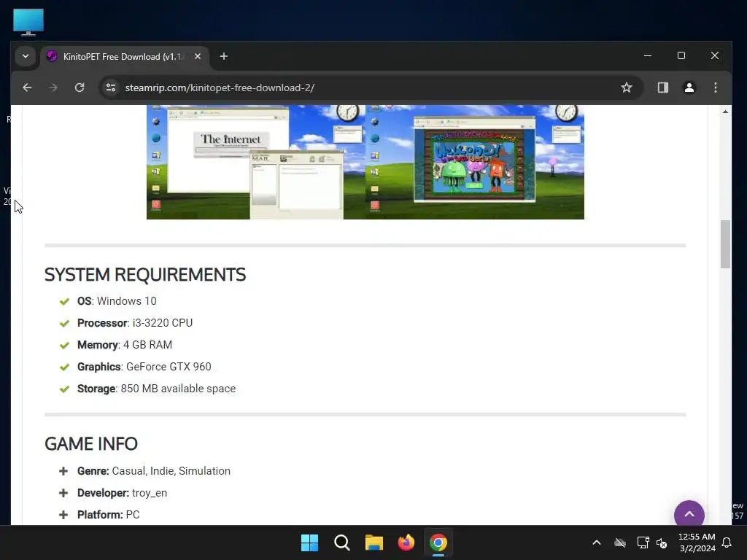Open network status tray icon
Screen dimensions: 747x560
643,542
